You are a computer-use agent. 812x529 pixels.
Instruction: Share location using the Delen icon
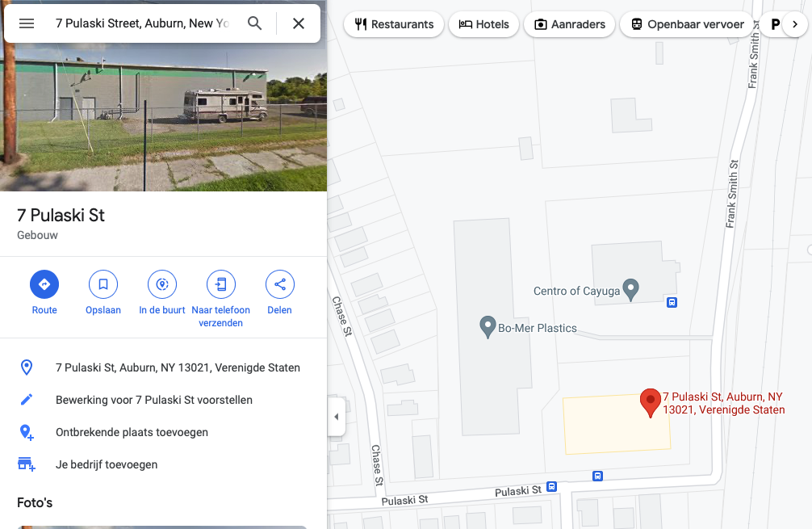point(279,284)
